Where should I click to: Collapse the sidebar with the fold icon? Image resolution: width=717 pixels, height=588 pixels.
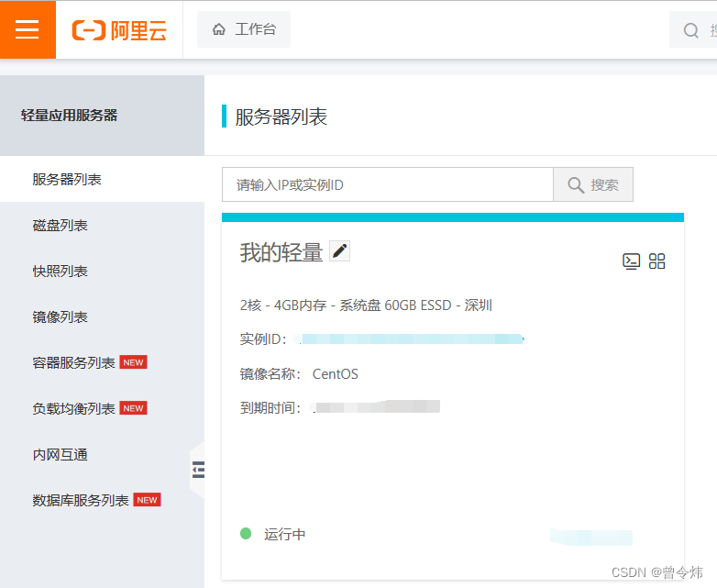point(198,470)
